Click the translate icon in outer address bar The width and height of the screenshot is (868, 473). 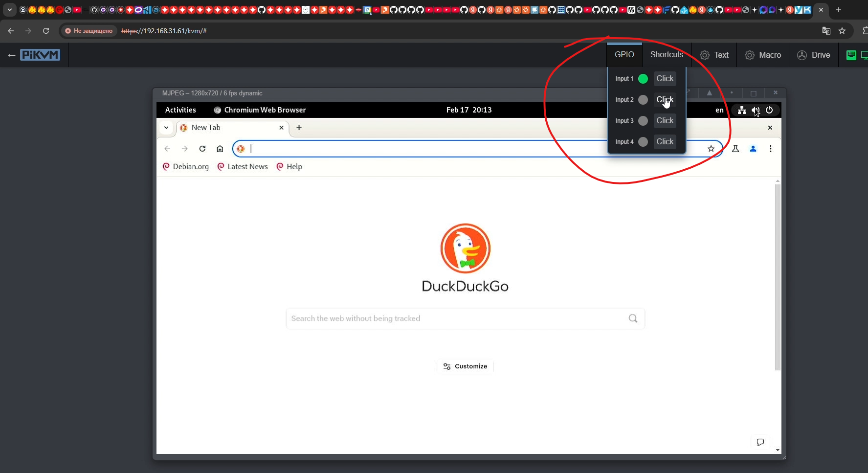[826, 31]
